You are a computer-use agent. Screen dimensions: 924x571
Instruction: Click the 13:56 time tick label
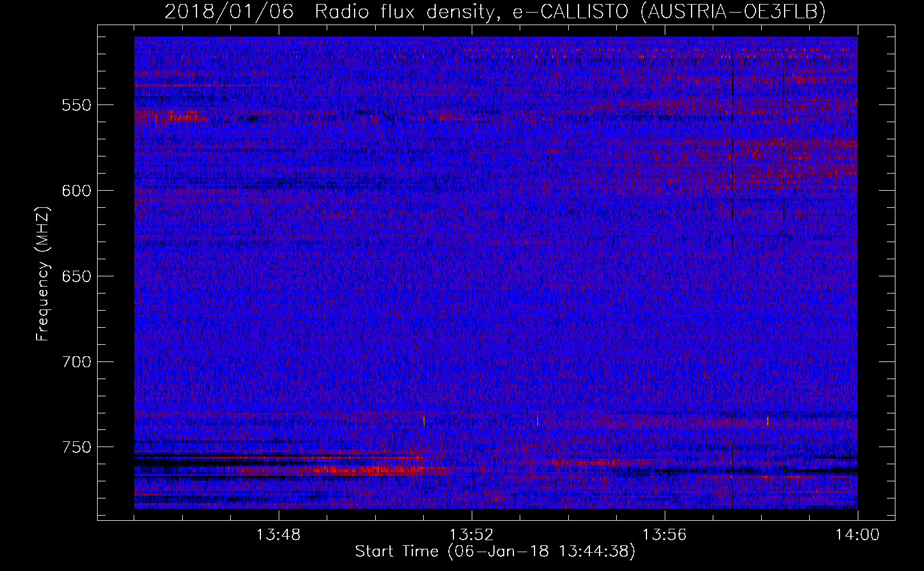tap(664, 535)
